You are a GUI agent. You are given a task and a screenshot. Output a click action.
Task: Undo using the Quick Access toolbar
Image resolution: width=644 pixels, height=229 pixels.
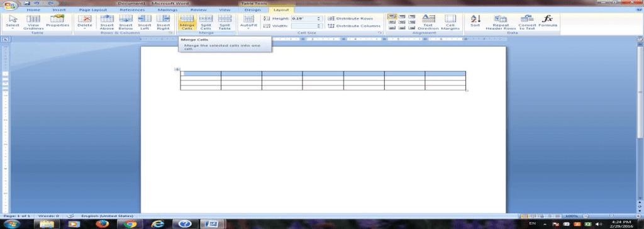click(36, 3)
